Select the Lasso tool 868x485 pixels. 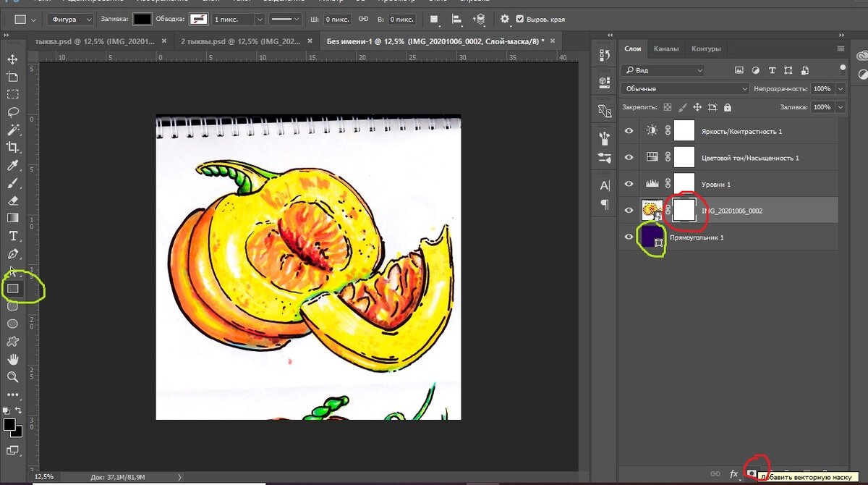(x=12, y=112)
